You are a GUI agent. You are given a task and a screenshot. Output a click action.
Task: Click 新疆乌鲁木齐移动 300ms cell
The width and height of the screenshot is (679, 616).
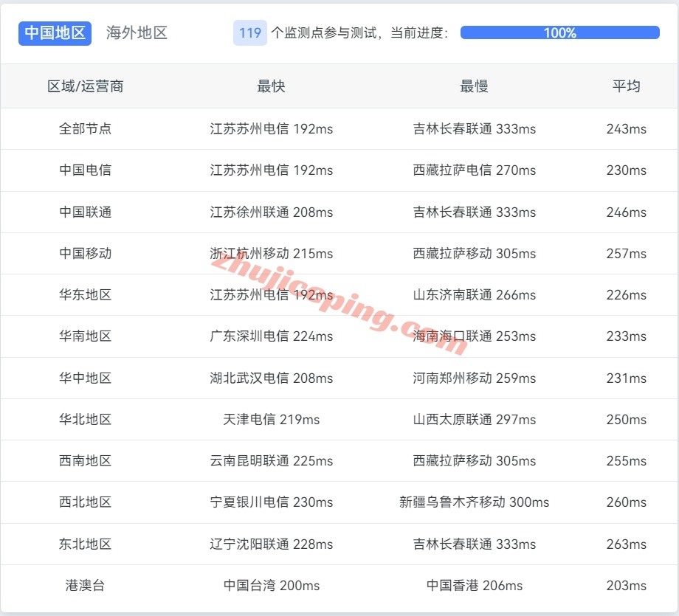474,502
